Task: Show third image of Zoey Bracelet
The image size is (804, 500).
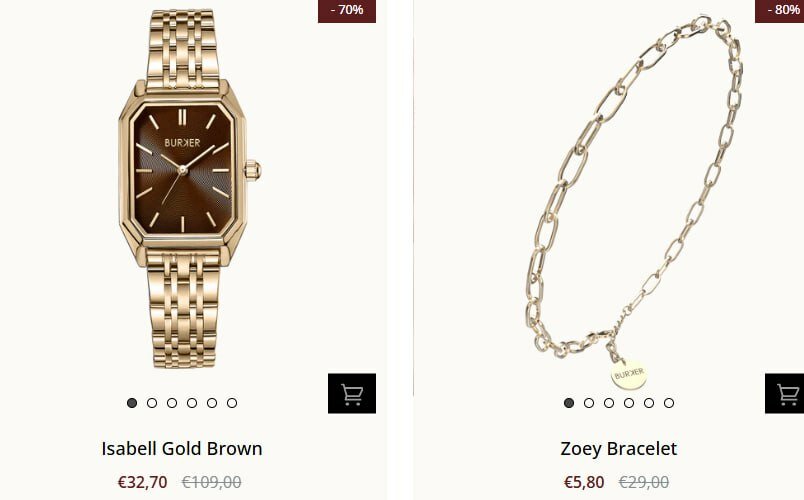Action: point(609,403)
